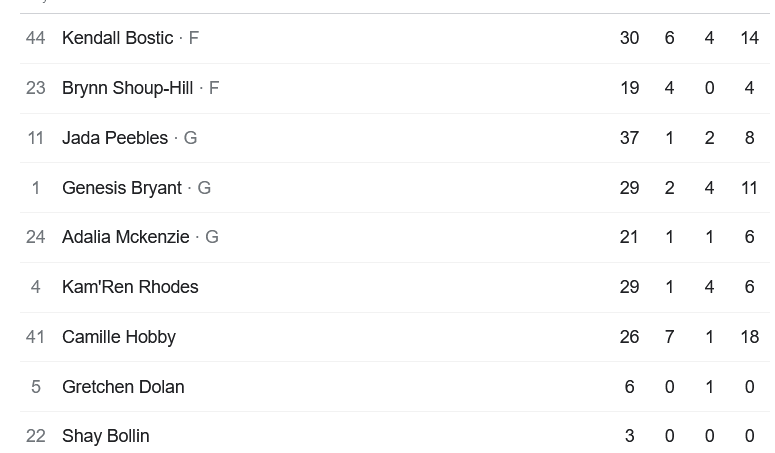775x453 pixels.
Task: Click jersey number 41 next to Camille Hobby
Action: 36,337
